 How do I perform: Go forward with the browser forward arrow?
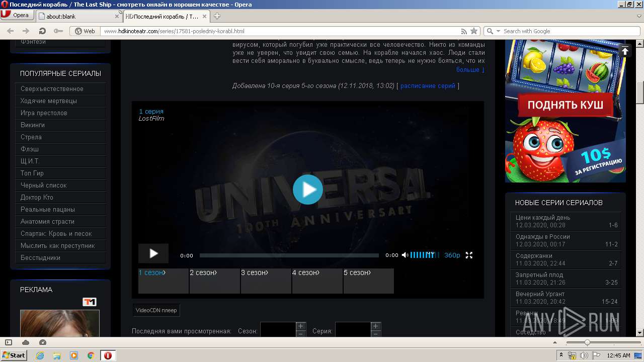26,31
